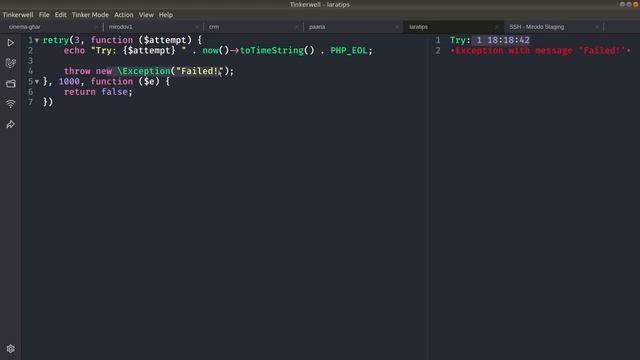The image size is (640, 360).
Task: Click 'now()' call on line 2
Action: (x=216, y=51)
